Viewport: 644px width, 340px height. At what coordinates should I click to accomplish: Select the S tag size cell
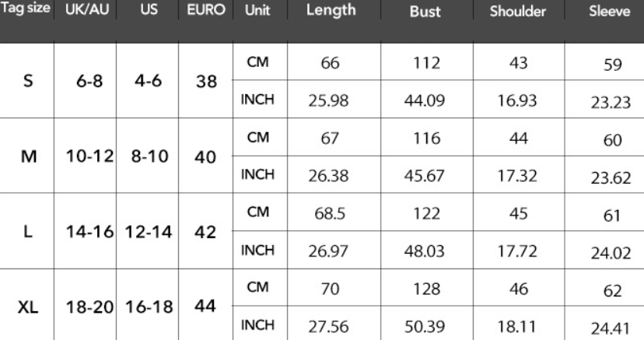click(28, 81)
